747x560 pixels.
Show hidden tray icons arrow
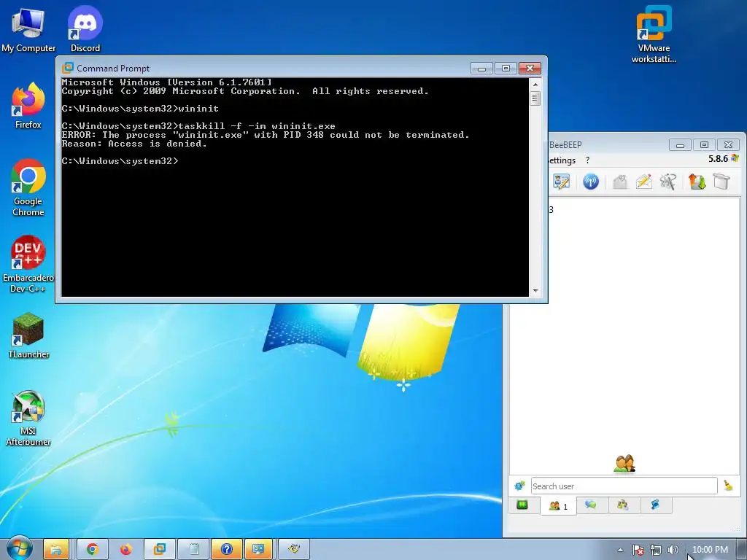620,550
